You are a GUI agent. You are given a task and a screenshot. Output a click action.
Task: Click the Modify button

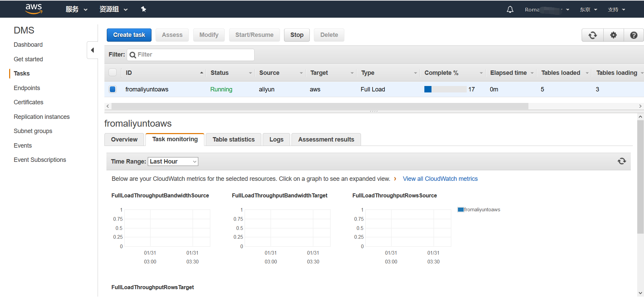point(209,35)
